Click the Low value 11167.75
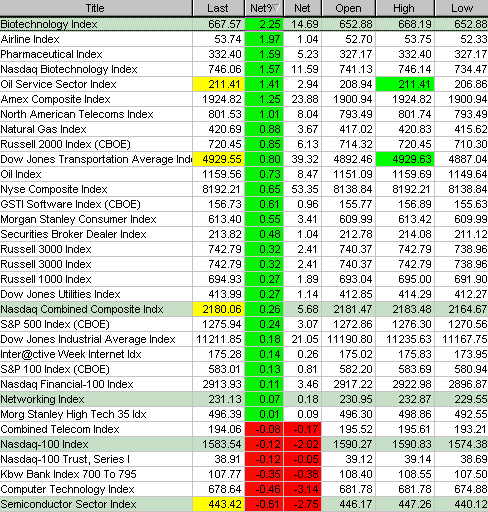The width and height of the screenshot is (488, 512). (x=462, y=339)
